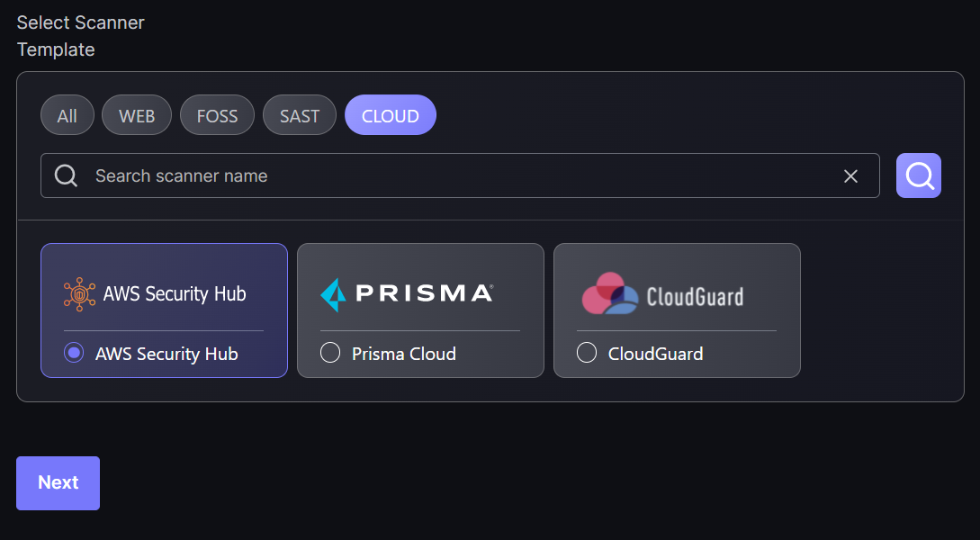Viewport: 980px width, 540px height.
Task: Click the Prisma Cloud label text
Action: tap(404, 354)
